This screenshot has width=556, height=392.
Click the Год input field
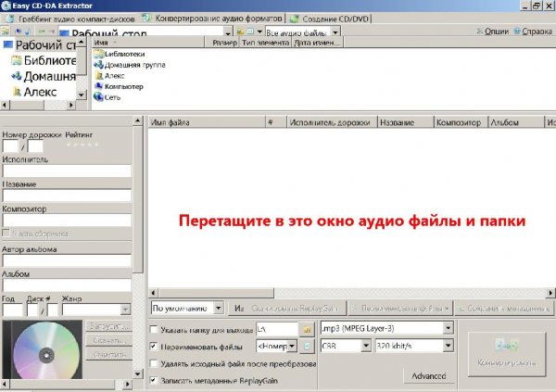13,310
